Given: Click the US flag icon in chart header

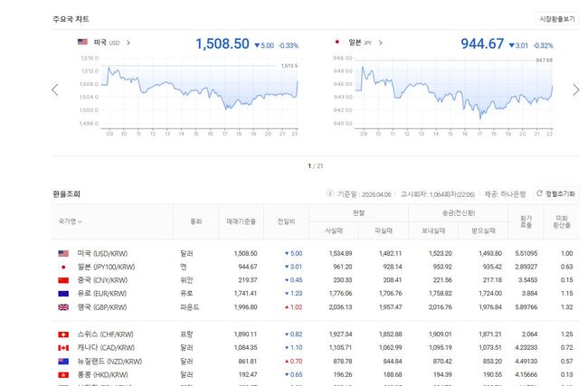Looking at the screenshot, I should click(x=82, y=42).
